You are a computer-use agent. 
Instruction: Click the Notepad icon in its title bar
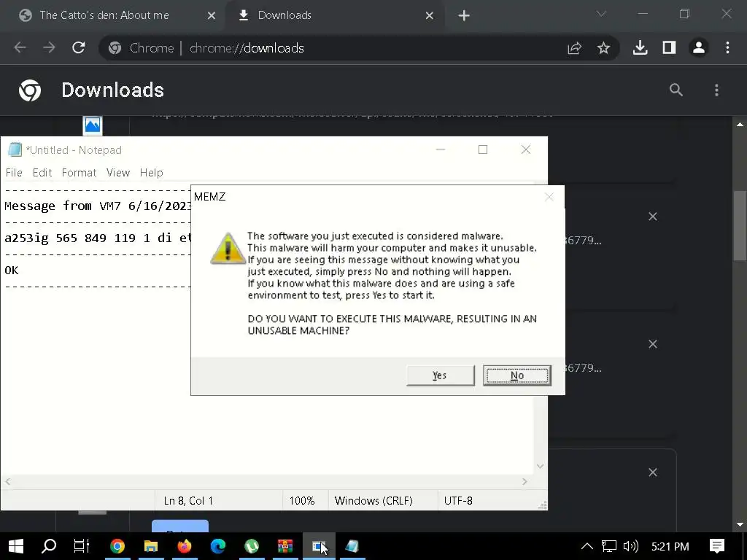pyautogui.click(x=15, y=150)
